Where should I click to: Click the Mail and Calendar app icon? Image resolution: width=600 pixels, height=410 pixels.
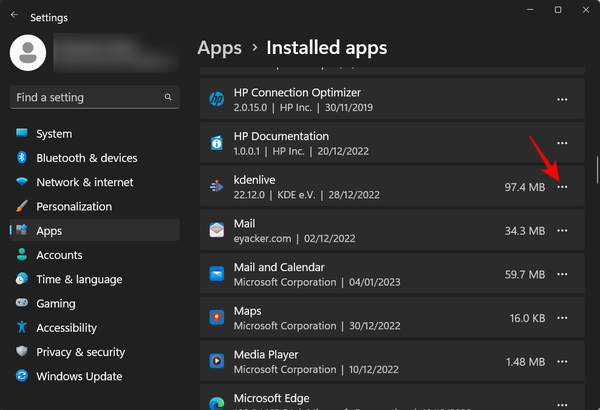coord(217,274)
